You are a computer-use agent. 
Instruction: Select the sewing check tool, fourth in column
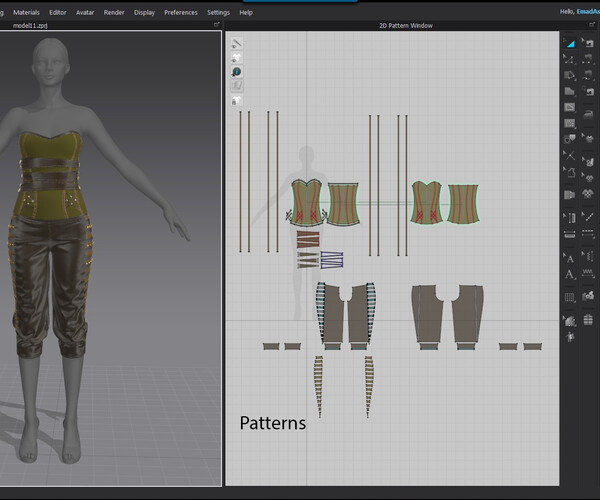[x=588, y=91]
